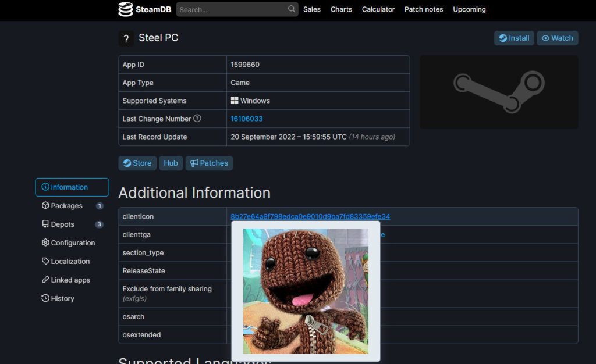596x364 pixels.
Task: Open the Upcoming releases page
Action: (469, 9)
